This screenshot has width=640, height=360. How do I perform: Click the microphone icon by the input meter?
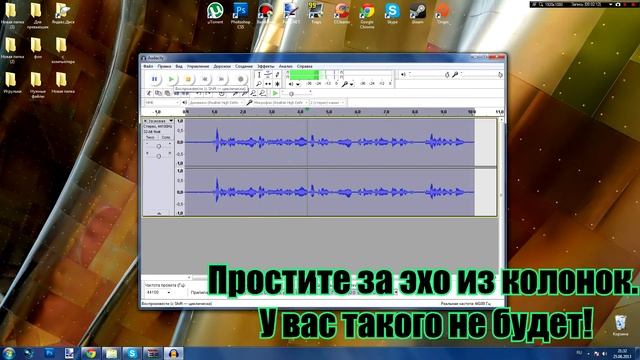point(345,84)
